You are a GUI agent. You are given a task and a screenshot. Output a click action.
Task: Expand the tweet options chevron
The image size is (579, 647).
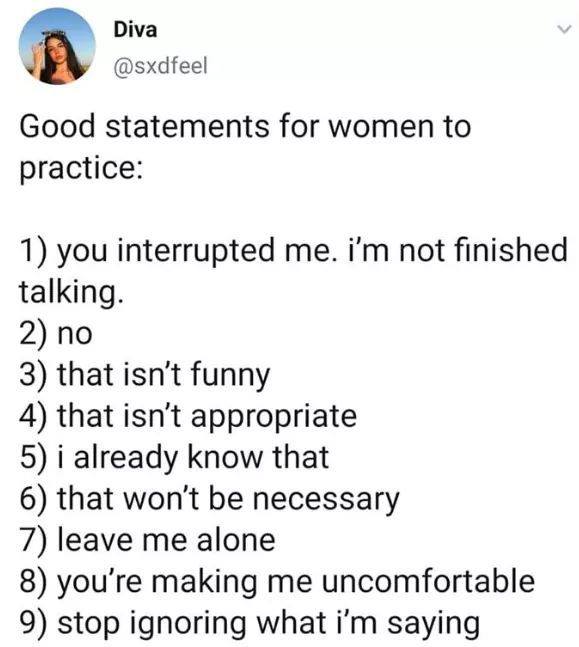[x=564, y=29]
